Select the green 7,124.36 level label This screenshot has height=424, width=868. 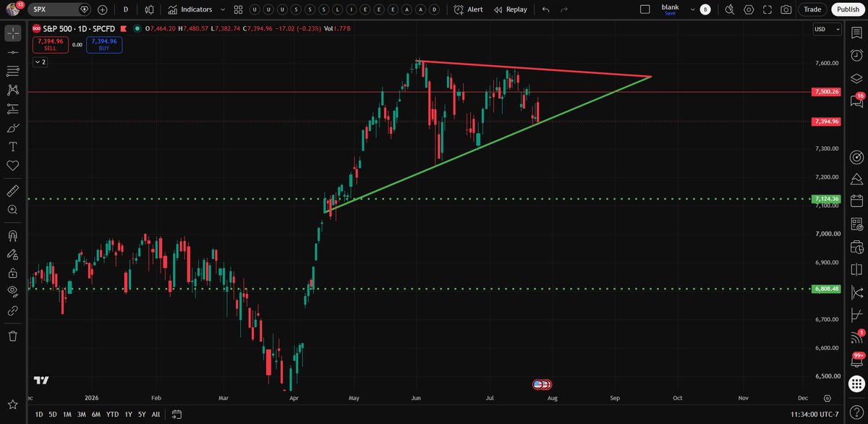[x=826, y=199]
